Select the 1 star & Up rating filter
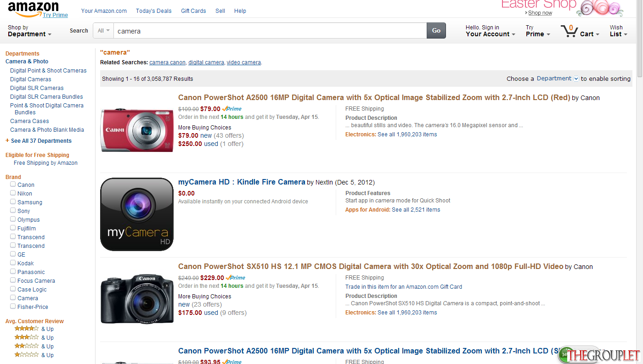 tap(34, 355)
